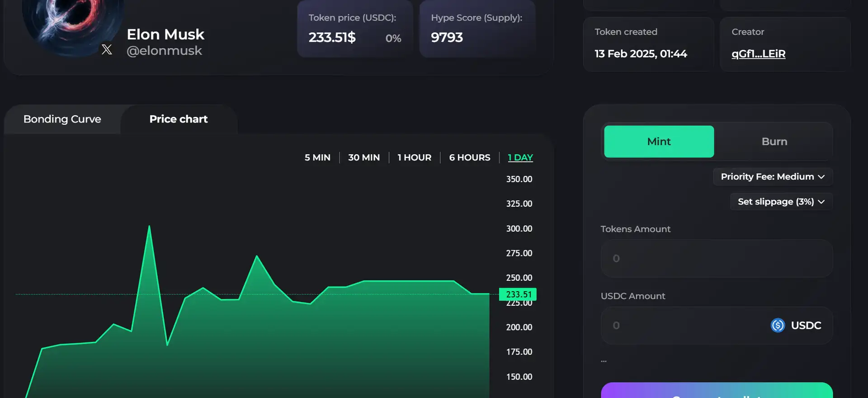Click the @elonmusk handle

pos(164,51)
